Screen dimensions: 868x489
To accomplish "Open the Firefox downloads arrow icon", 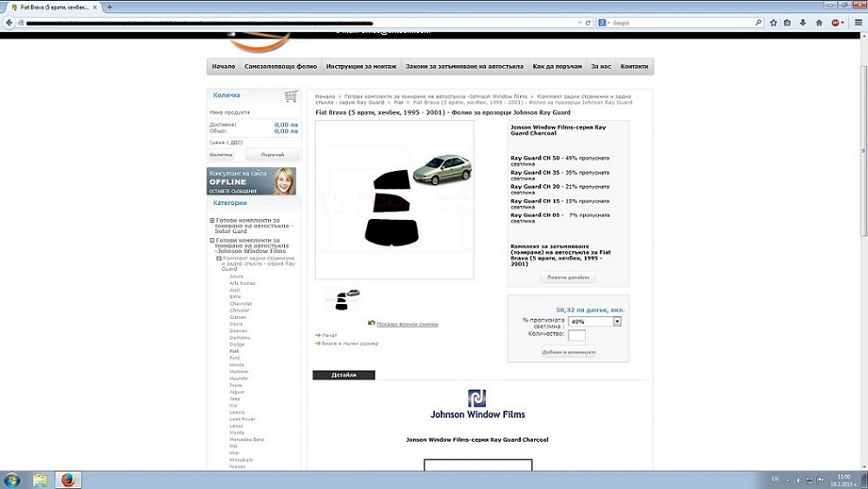I will click(x=804, y=23).
